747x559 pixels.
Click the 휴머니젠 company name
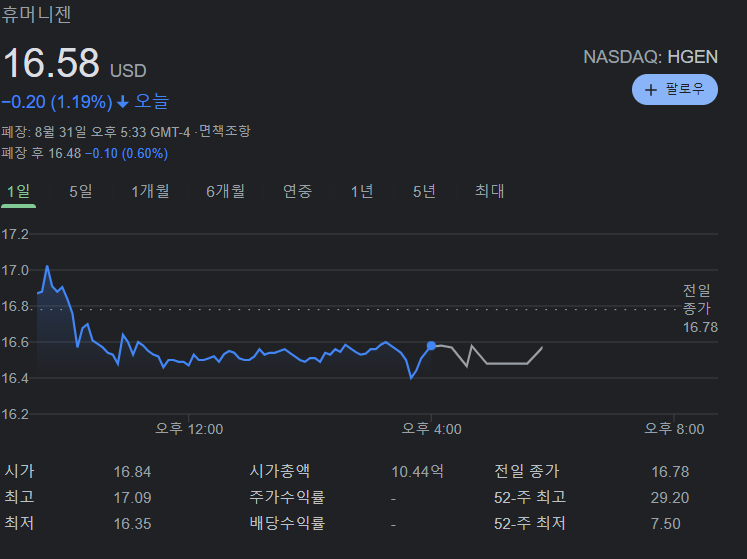(36, 14)
